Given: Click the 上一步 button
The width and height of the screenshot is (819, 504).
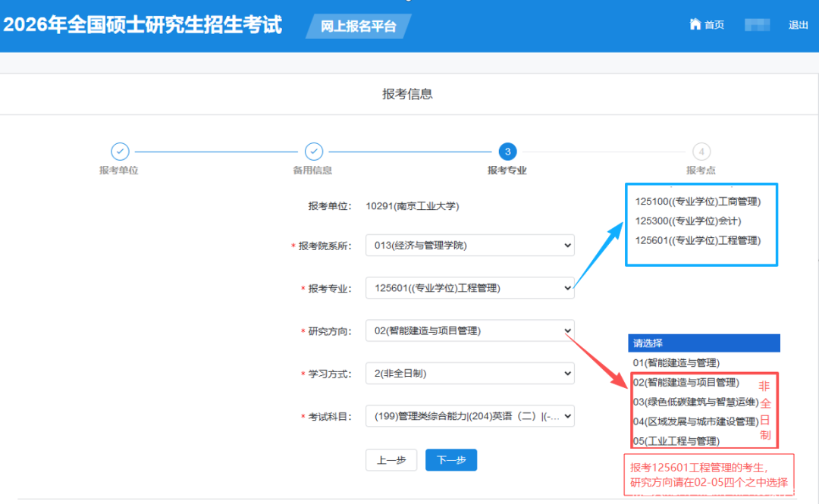Looking at the screenshot, I should (391, 460).
